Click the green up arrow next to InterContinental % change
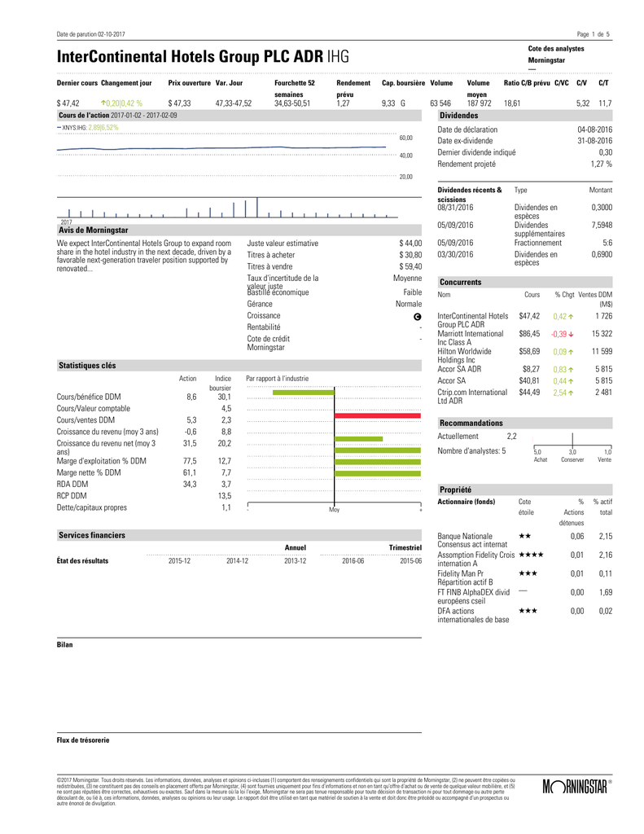The width and height of the screenshot is (644, 834). (x=572, y=317)
